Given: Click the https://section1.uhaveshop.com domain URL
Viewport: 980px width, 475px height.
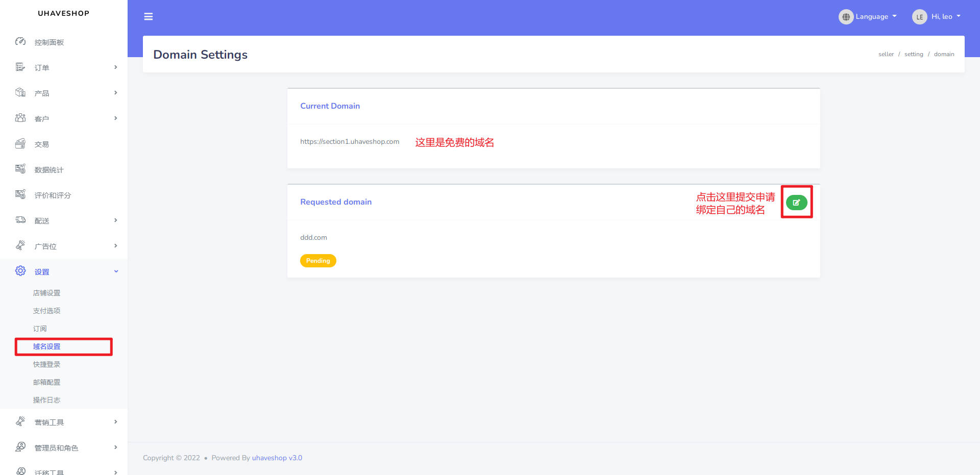Looking at the screenshot, I should [x=350, y=142].
